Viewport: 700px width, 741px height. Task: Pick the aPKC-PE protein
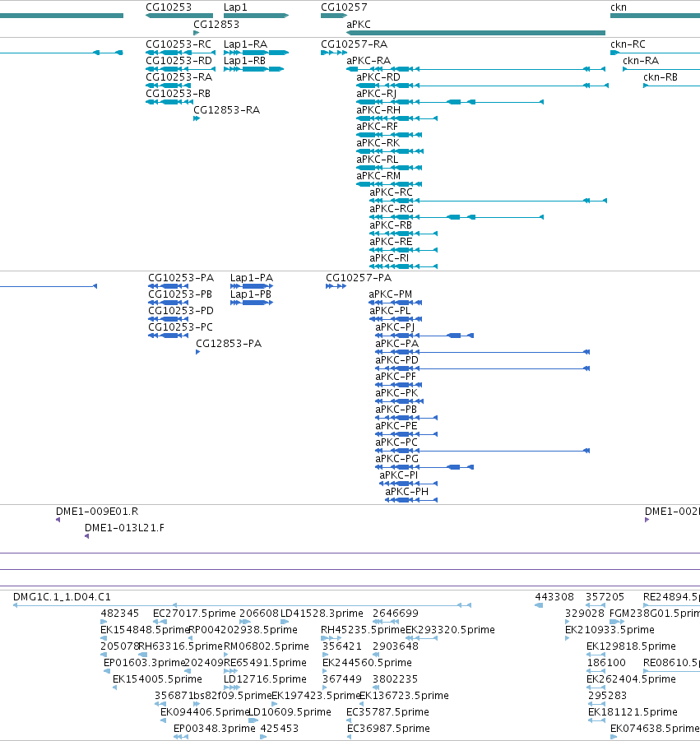406,434
